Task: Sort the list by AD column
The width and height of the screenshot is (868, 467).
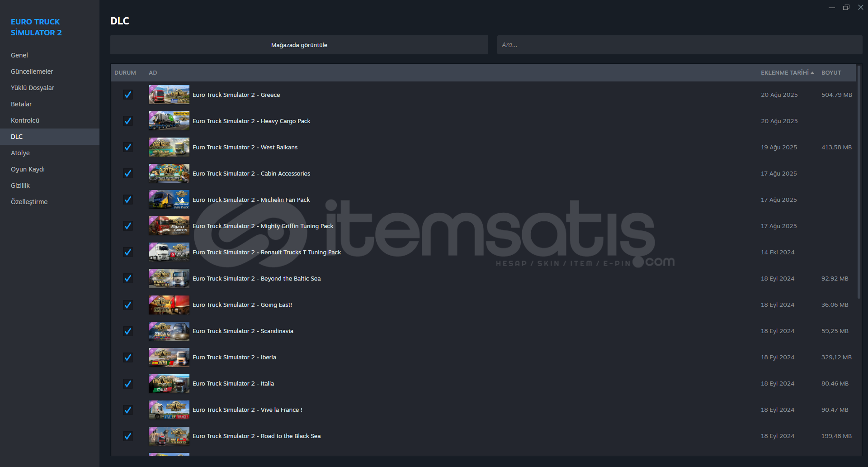Action: (x=153, y=72)
